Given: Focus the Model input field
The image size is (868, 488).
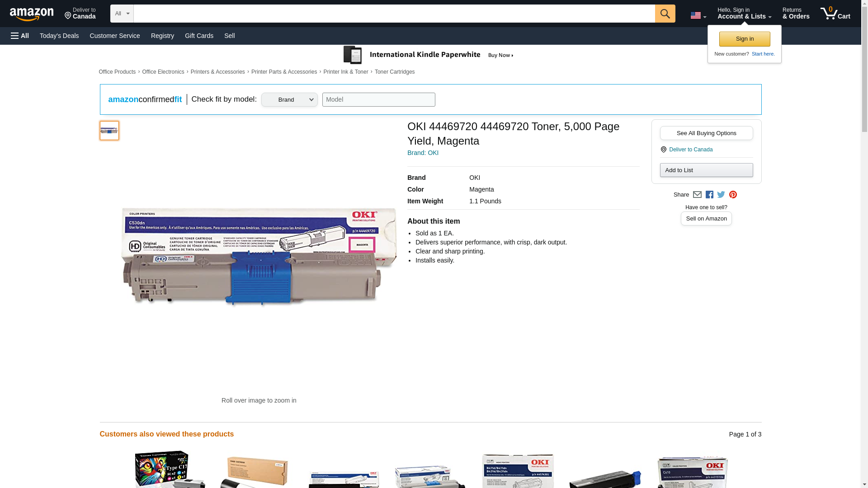Looking at the screenshot, I should click(378, 100).
